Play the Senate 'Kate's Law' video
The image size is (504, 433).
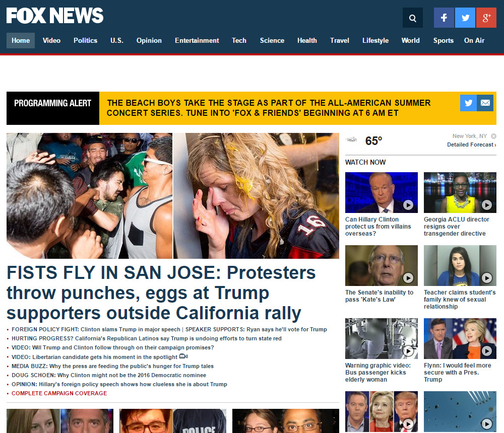(408, 278)
